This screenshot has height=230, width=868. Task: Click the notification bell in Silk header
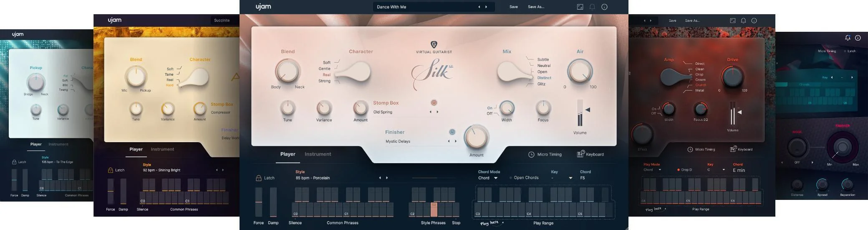(x=592, y=7)
